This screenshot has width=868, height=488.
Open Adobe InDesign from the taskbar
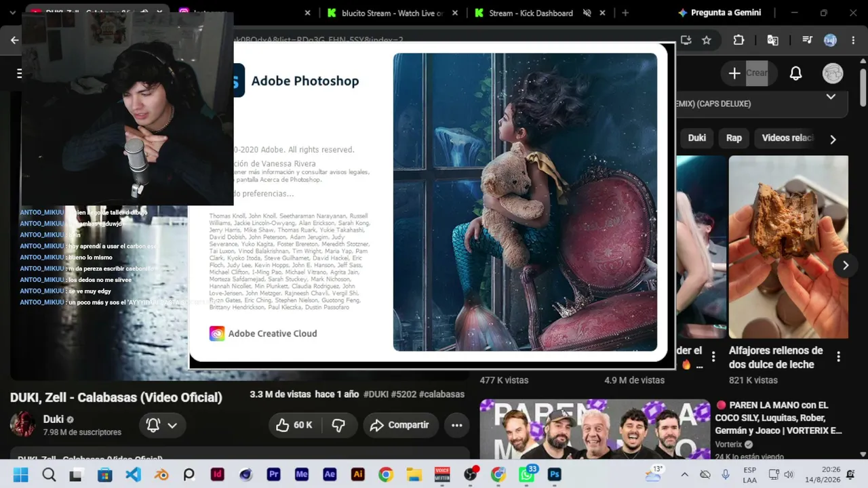coord(218,474)
